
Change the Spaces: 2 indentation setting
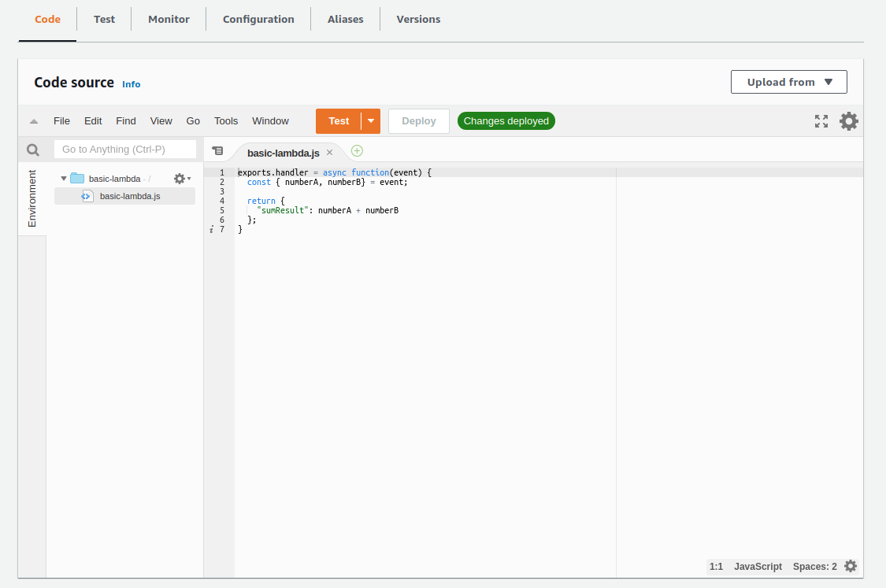click(814, 567)
